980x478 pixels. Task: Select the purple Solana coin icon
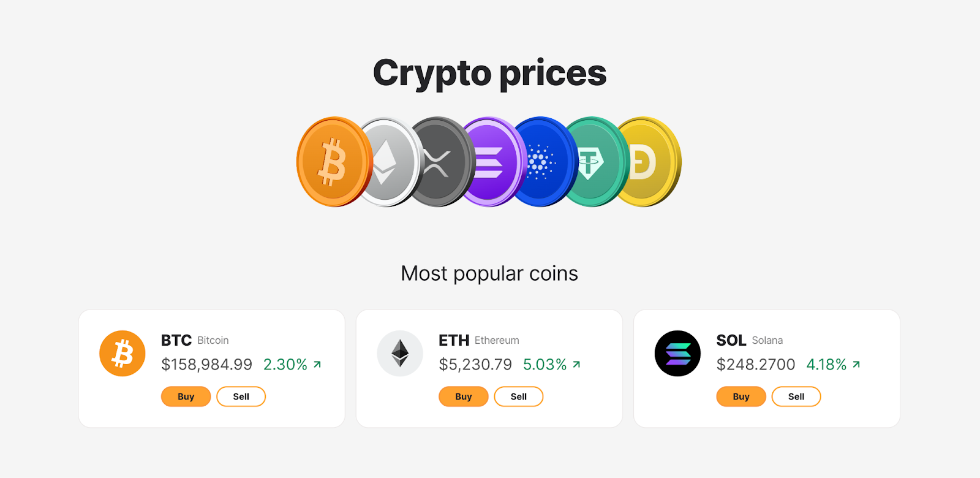(x=490, y=161)
